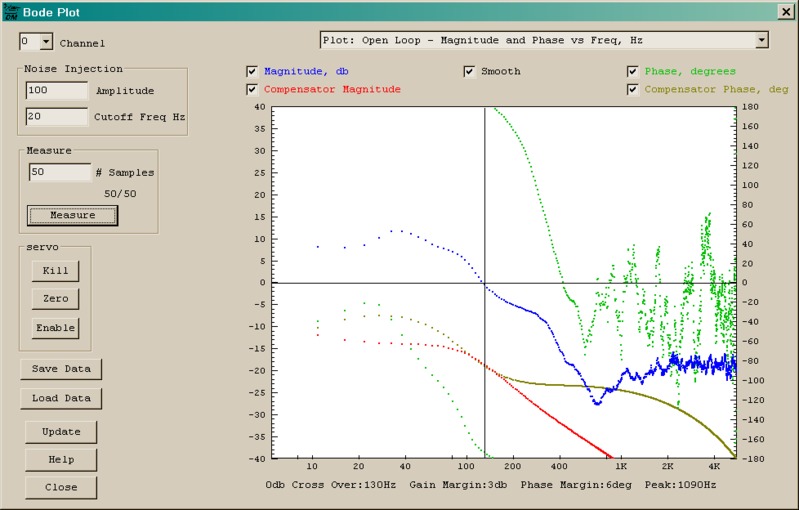Click the Save Data button
The image size is (799, 510).
(61, 369)
